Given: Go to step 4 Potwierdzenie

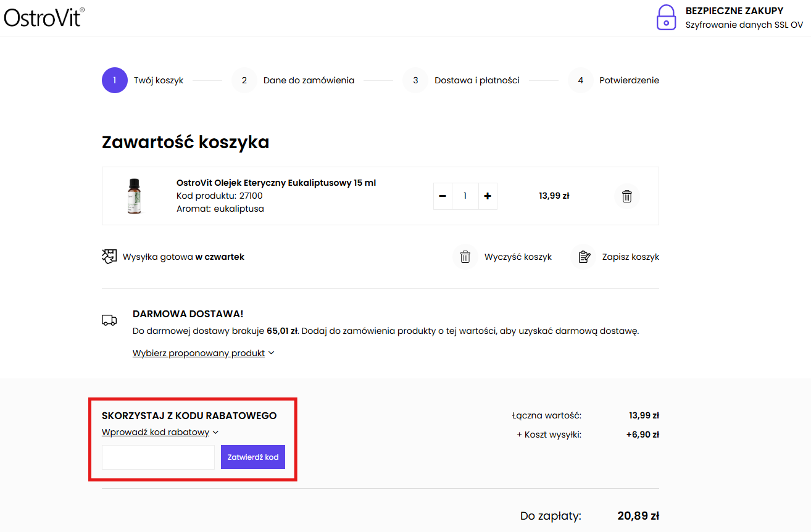Looking at the screenshot, I should 613,80.
